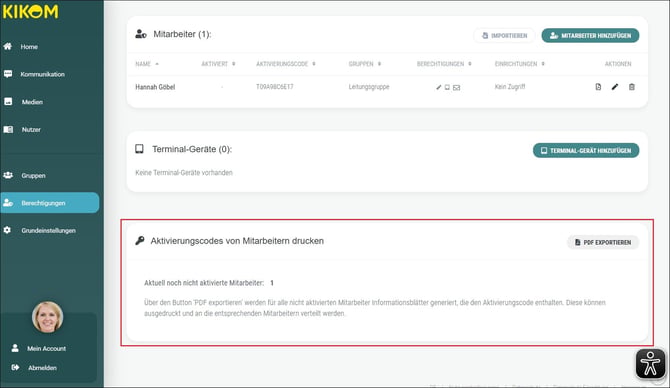
Task: Click the Mein Account person icon
Action: 15,348
